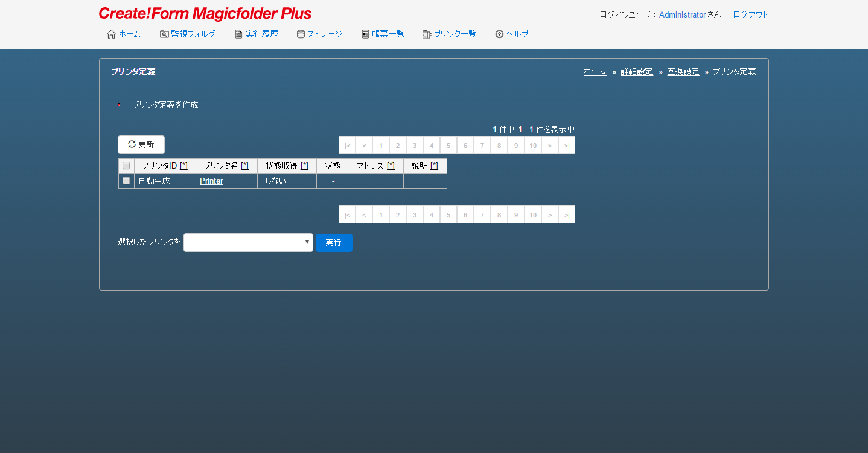Sort by 説明 using its [*] link

click(434, 165)
